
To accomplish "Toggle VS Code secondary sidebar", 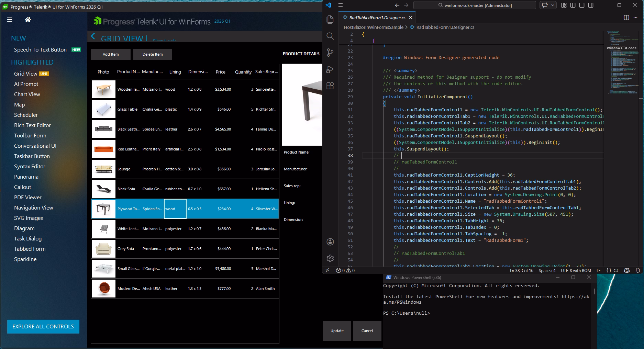I will (x=591, y=5).
